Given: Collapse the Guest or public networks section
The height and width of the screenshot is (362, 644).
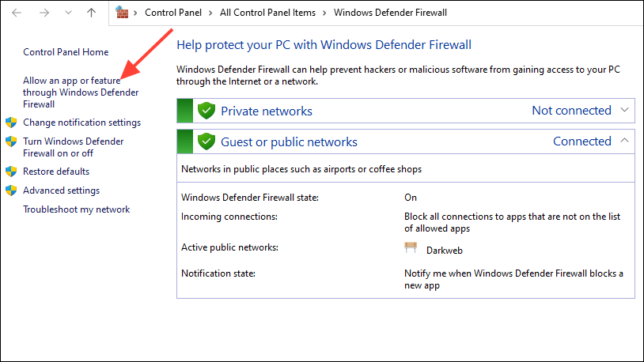Looking at the screenshot, I should [x=625, y=141].
